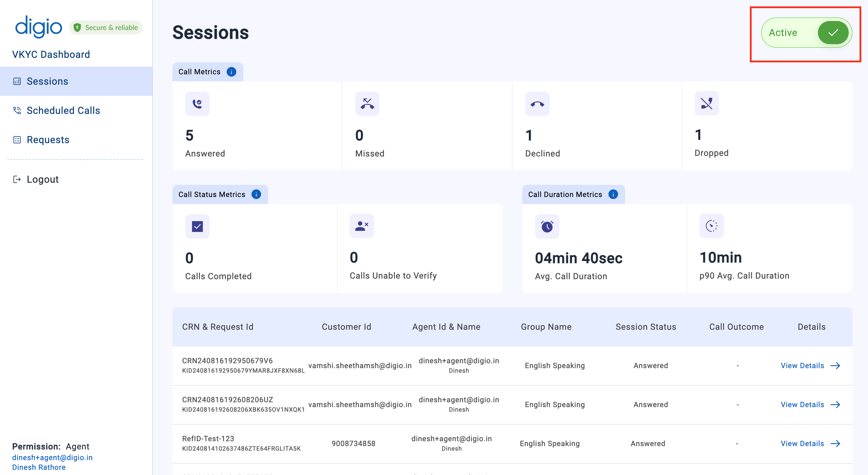Navigate to Scheduled Calls
This screenshot has width=868, height=475.
tap(63, 110)
